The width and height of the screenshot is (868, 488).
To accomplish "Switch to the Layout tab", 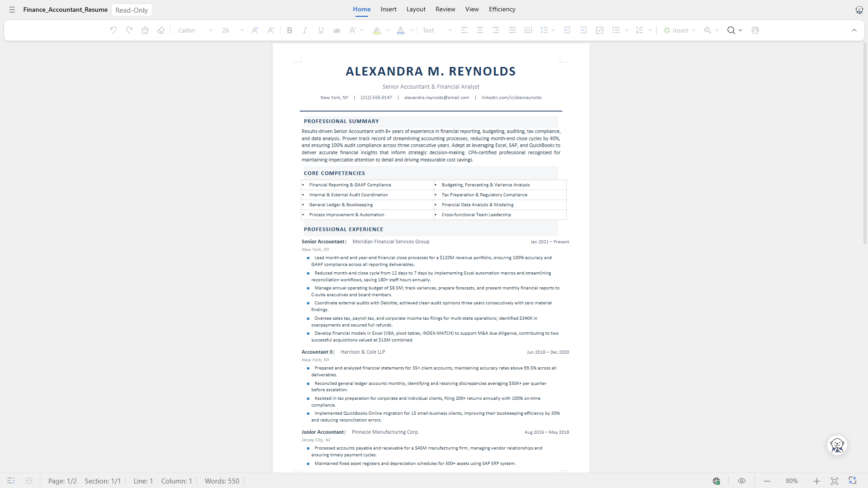I will 416,9.
